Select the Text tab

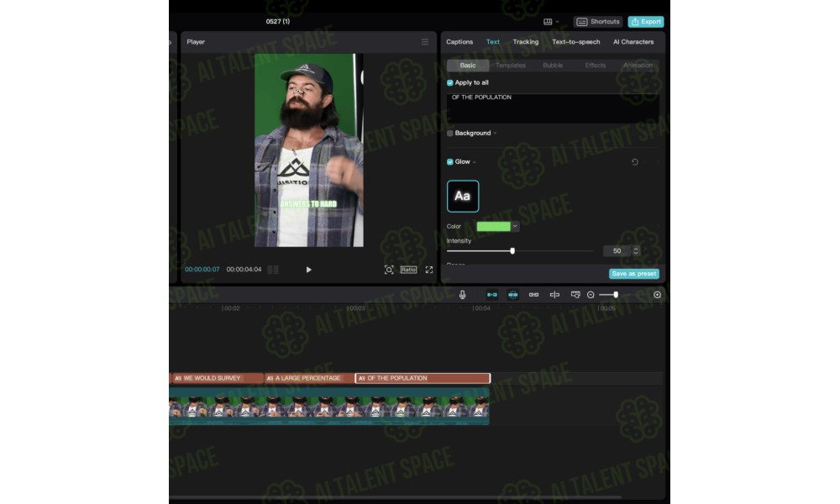click(x=493, y=42)
